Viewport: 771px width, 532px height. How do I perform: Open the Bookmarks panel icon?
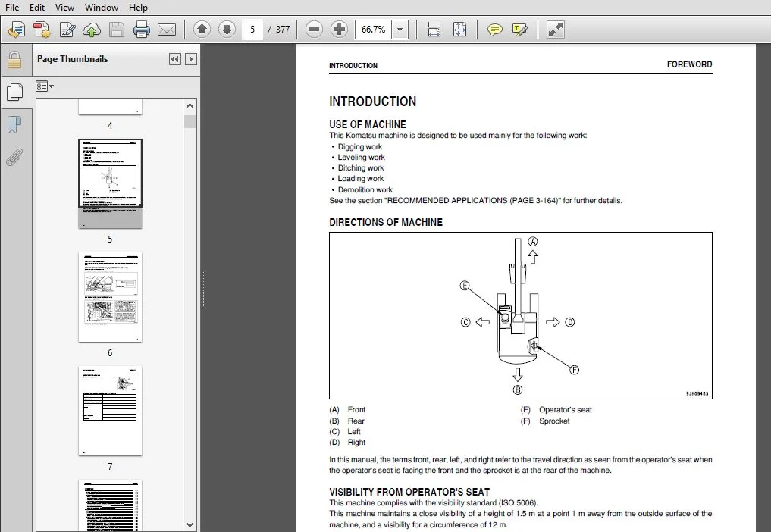coord(14,125)
